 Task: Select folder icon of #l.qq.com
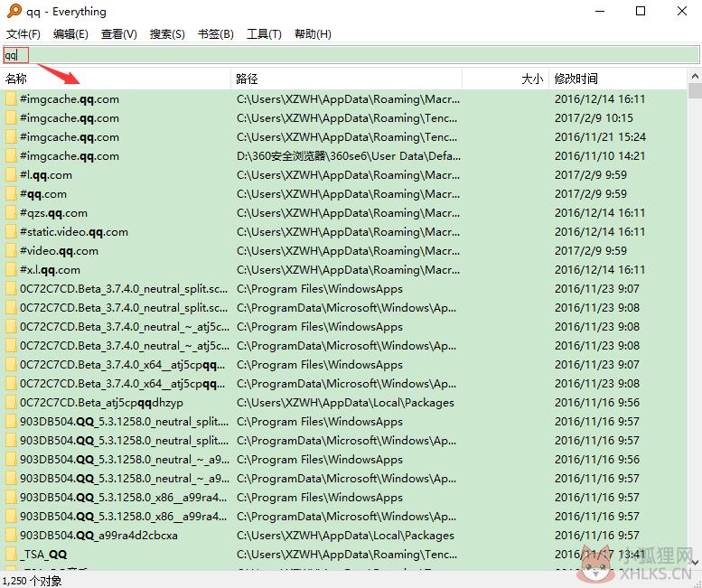pos(11,175)
